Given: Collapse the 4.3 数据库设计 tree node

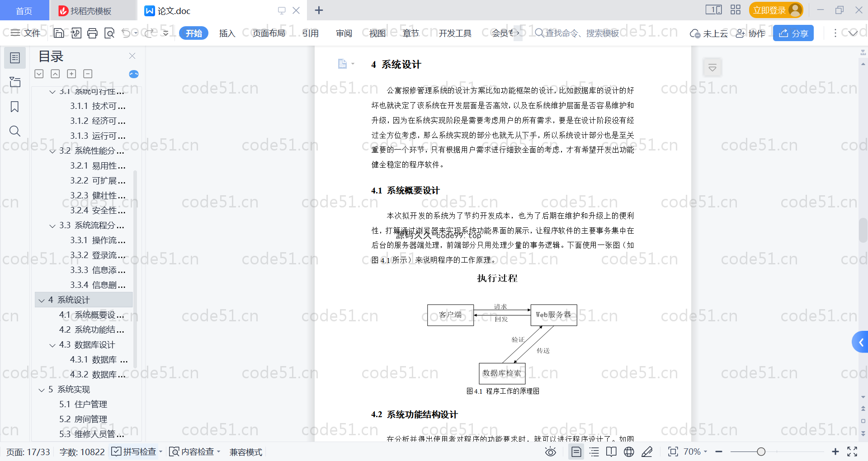Looking at the screenshot, I should [52, 345].
